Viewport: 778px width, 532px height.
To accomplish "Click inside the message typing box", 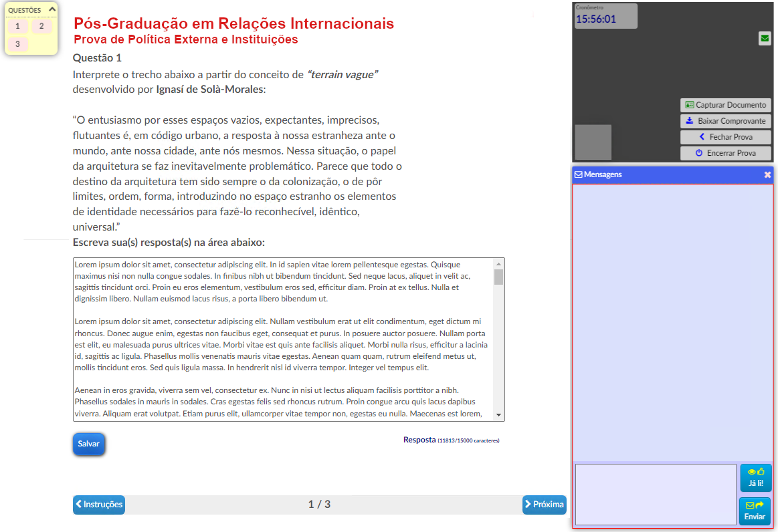I will tap(655, 495).
